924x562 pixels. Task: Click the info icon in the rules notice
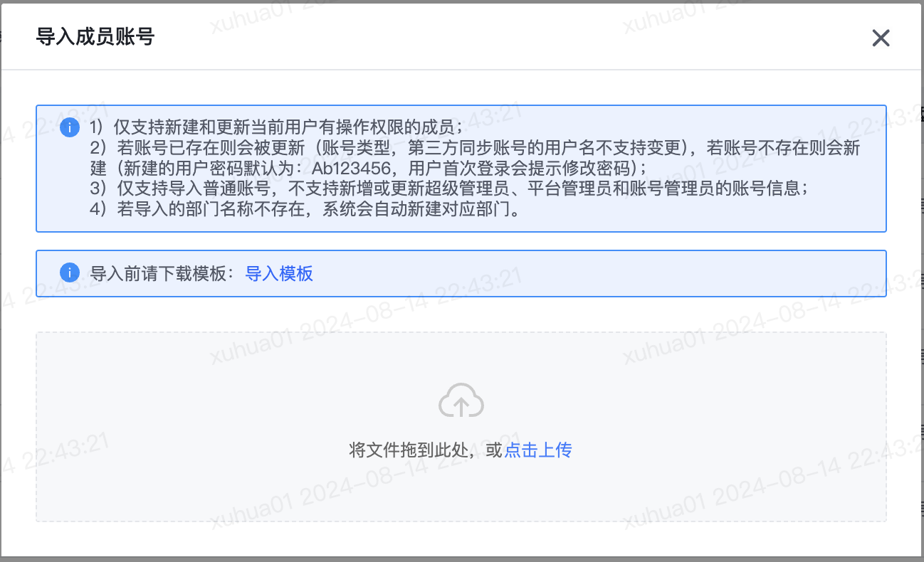point(70,128)
